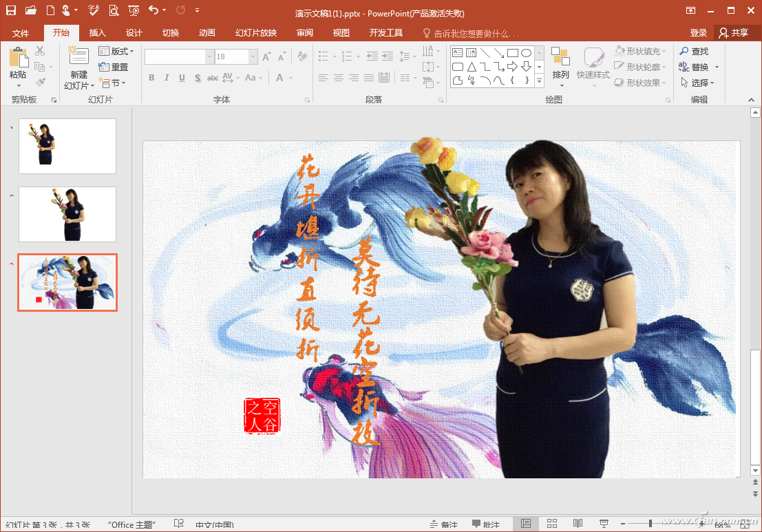
Task: Open print preview from the quick access toolbar
Action: point(114,10)
